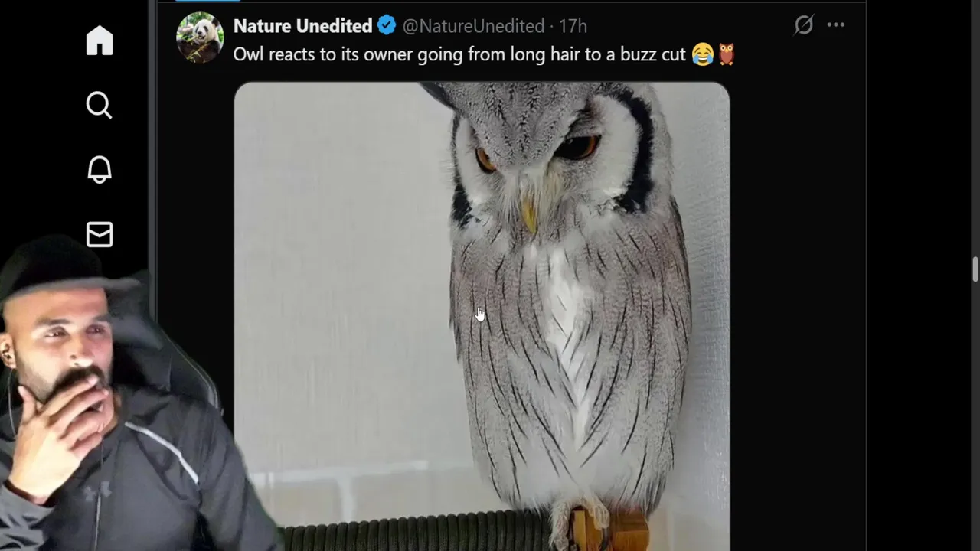Go to the Home feed icon
The height and width of the screenshot is (551, 980).
100,40
